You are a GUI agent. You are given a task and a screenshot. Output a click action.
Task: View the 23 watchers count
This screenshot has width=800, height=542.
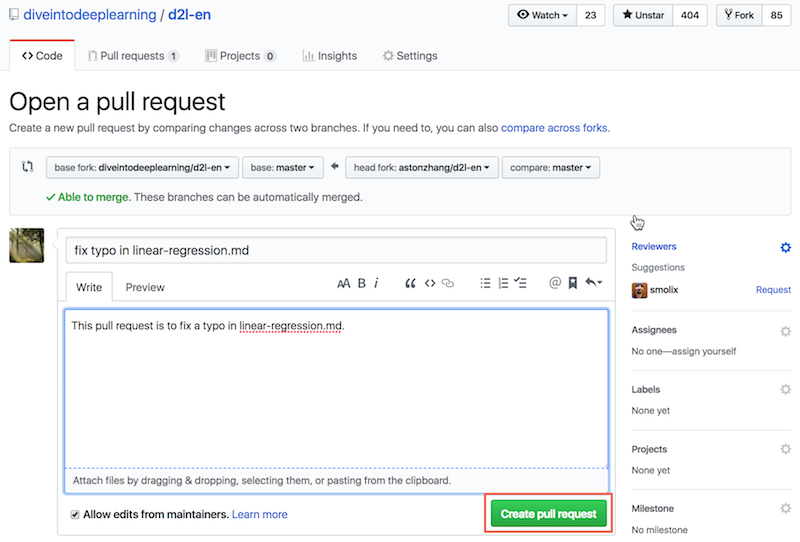click(590, 15)
